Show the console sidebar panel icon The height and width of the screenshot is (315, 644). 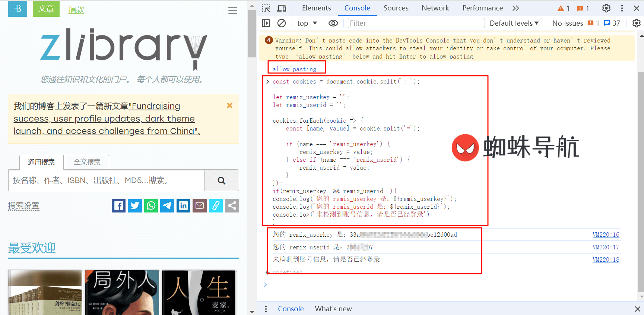(266, 23)
